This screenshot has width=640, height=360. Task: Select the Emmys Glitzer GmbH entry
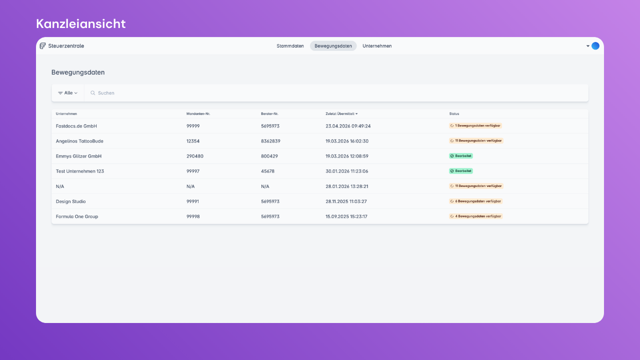click(320, 156)
